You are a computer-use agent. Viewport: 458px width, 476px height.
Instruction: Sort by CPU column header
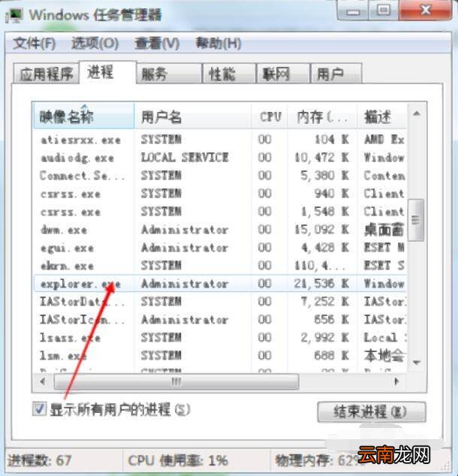(270, 116)
